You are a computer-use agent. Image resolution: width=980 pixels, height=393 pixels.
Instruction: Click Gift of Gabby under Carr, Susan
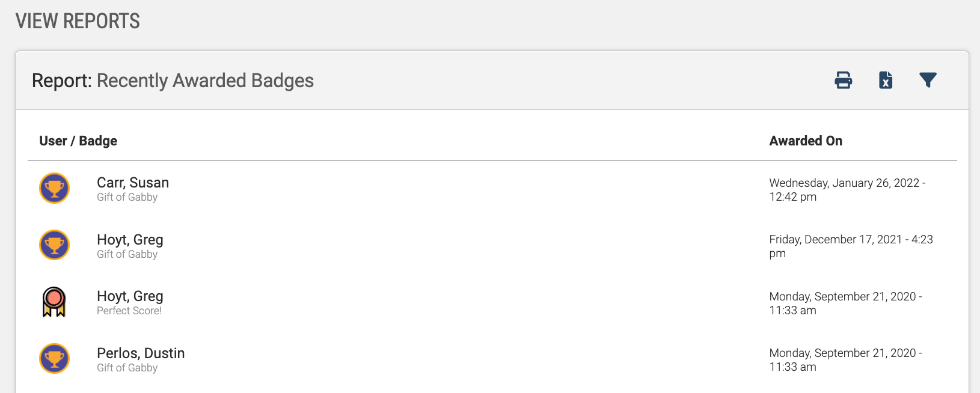[x=127, y=197]
